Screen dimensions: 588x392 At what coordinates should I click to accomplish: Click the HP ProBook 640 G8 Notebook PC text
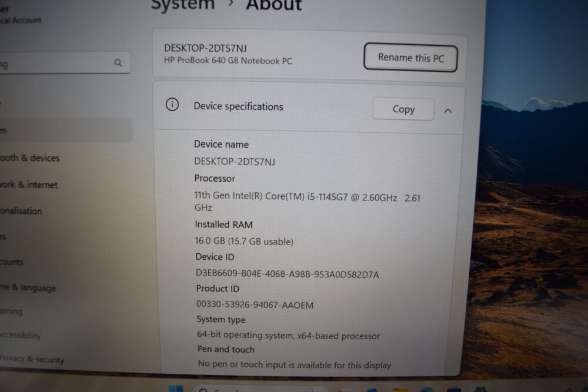(x=228, y=61)
